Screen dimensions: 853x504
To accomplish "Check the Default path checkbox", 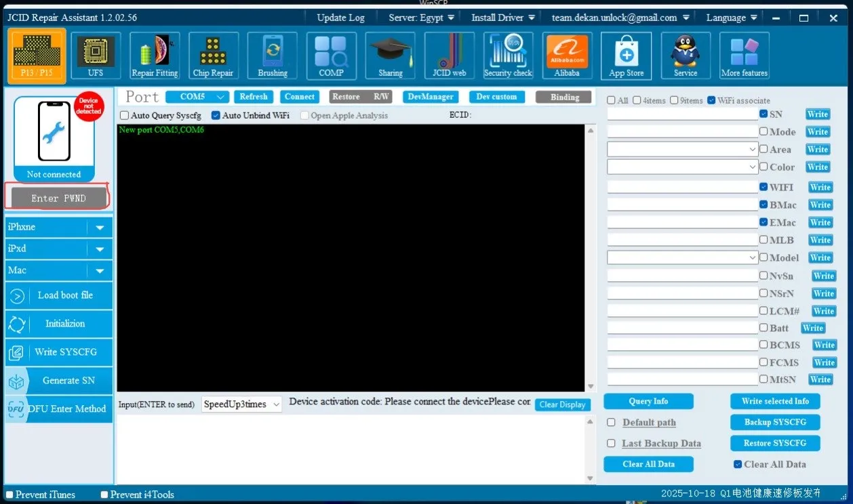I will pos(611,422).
